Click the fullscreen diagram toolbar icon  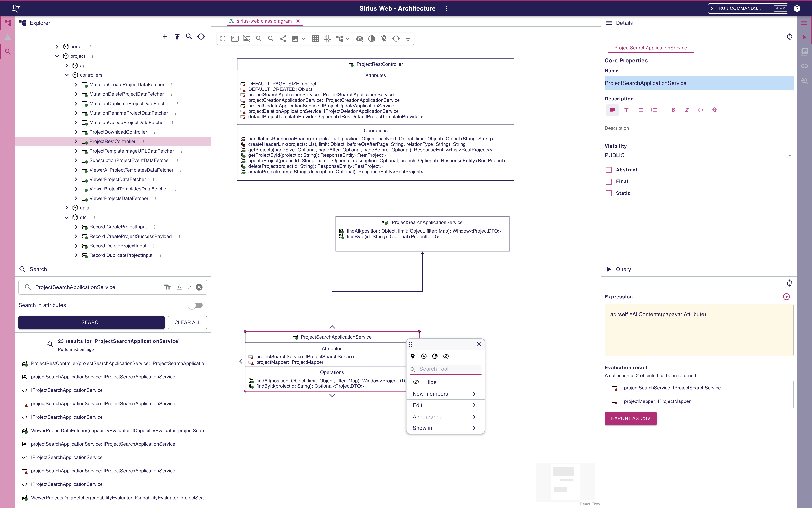tap(223, 39)
